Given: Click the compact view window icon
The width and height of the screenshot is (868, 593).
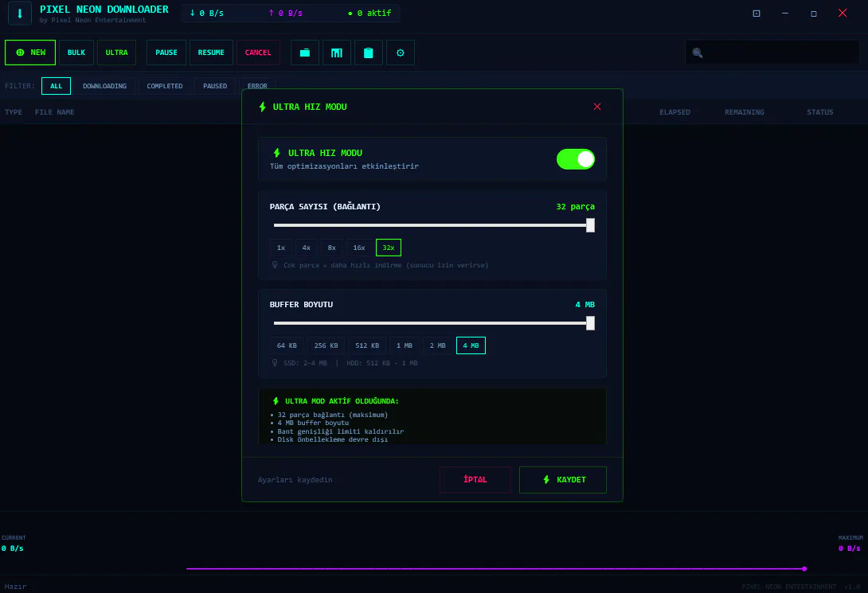Looking at the screenshot, I should click(x=757, y=14).
